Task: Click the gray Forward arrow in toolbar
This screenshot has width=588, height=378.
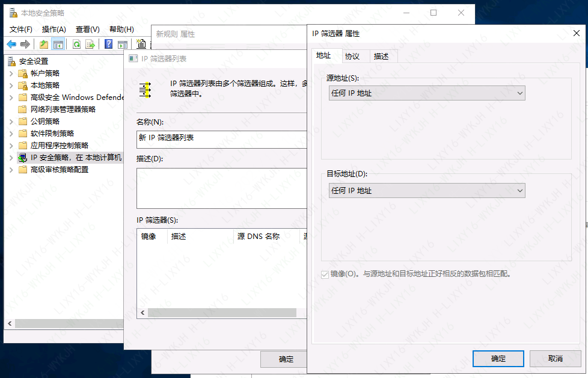Action: 25,45
